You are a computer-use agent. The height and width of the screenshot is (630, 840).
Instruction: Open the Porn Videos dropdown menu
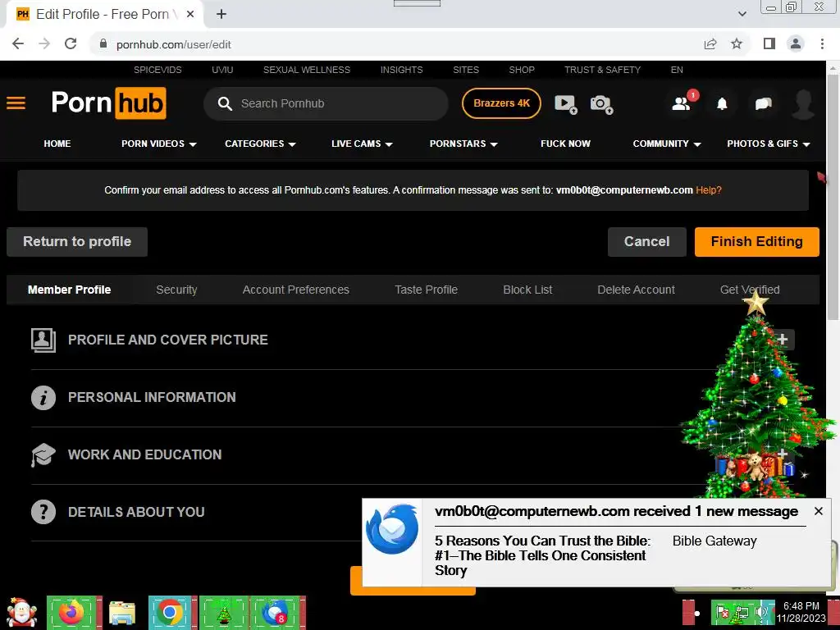pos(158,144)
